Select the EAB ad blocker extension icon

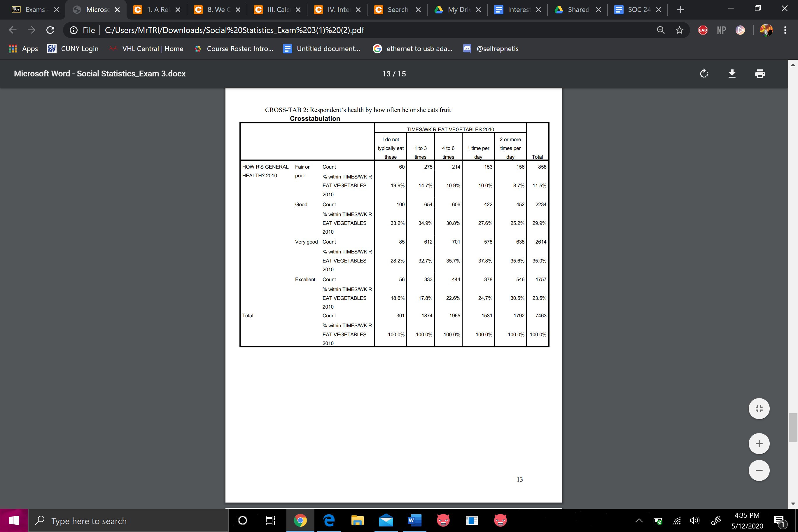(x=702, y=30)
